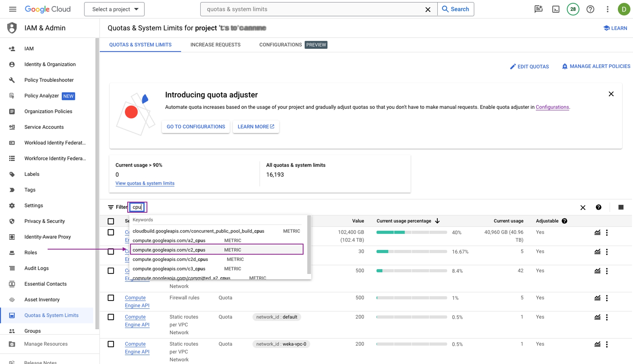Open the more actions menu for the Firewall rules row
Image resolution: width=633 pixels, height=364 pixels.
[607, 298]
